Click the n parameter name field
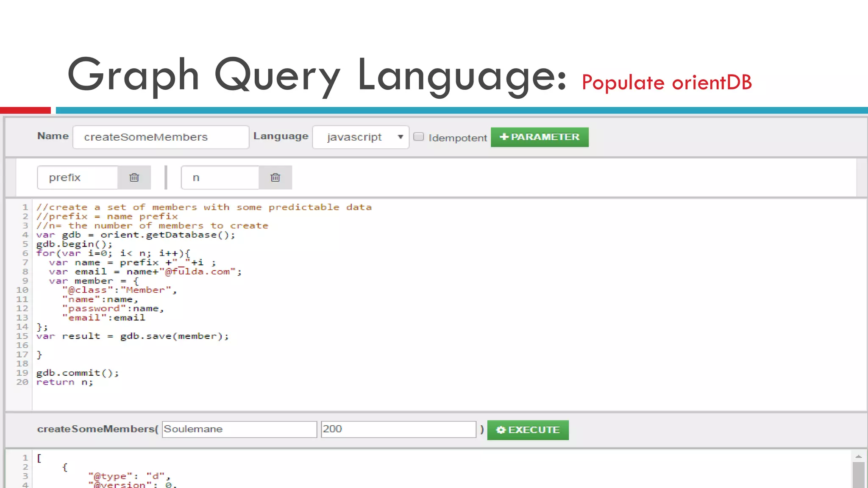The image size is (868, 488). (220, 177)
